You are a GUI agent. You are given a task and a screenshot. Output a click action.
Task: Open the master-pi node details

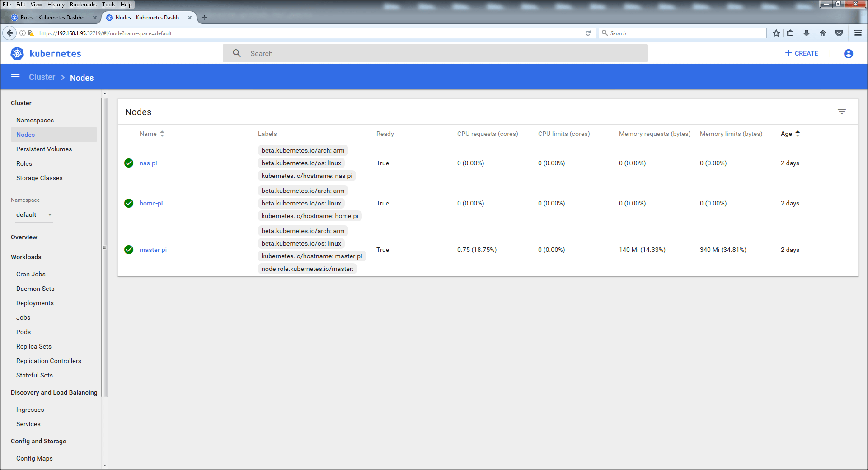tap(153, 250)
